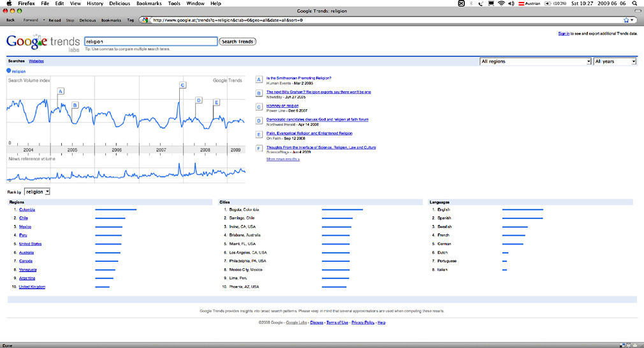
Task: Open the History menu in Firefox
Action: coord(95,3)
